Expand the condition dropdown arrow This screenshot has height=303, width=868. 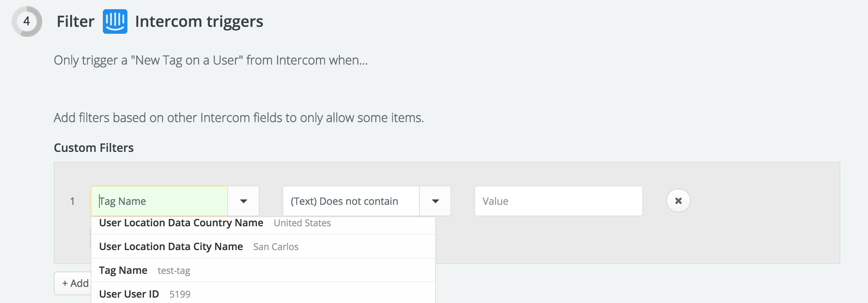(x=435, y=201)
